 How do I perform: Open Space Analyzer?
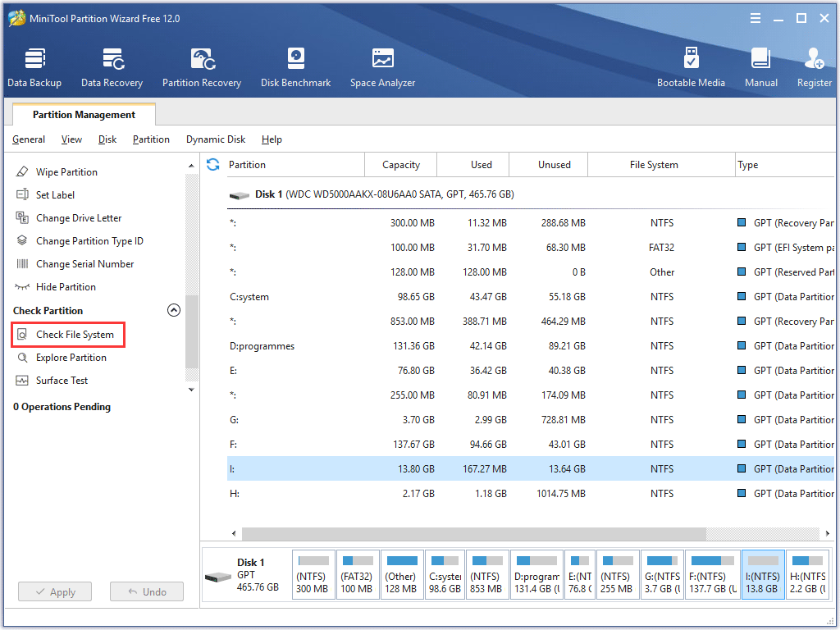(382, 67)
